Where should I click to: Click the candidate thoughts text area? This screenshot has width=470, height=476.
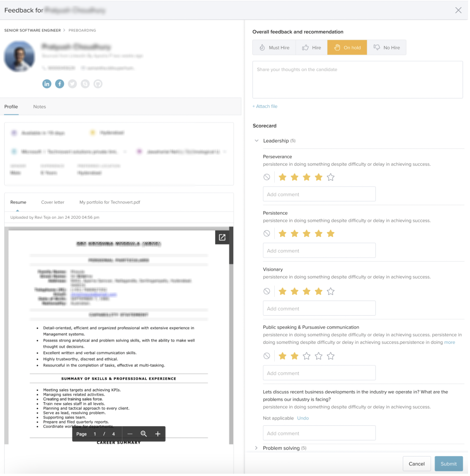pyautogui.click(x=358, y=80)
